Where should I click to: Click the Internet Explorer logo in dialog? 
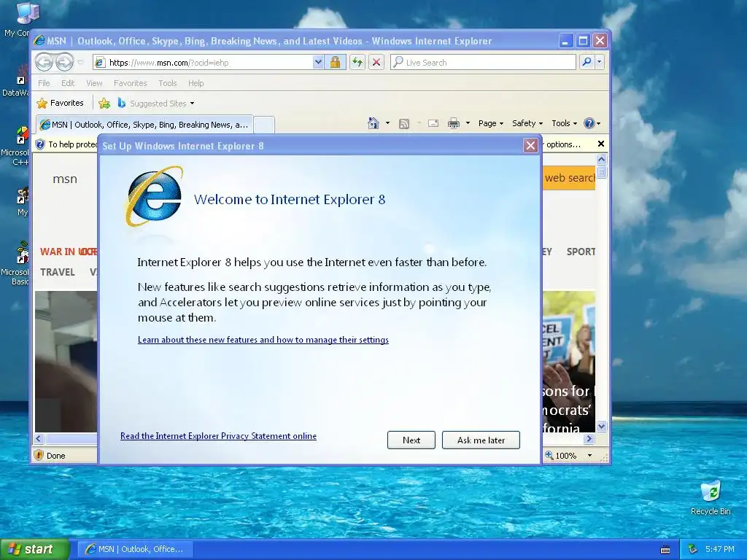coord(154,195)
